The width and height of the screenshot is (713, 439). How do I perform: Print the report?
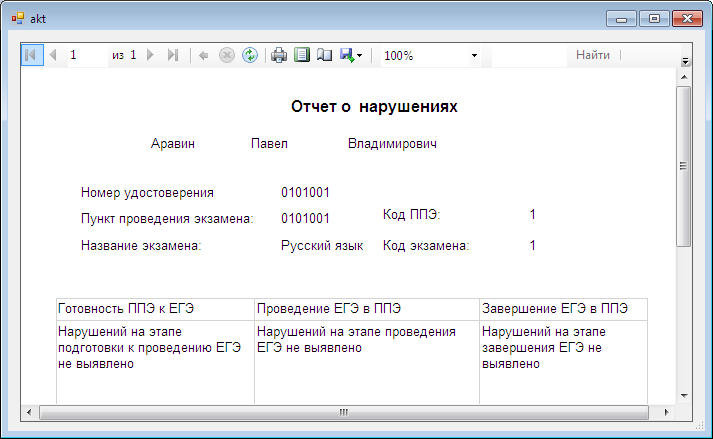tap(279, 56)
